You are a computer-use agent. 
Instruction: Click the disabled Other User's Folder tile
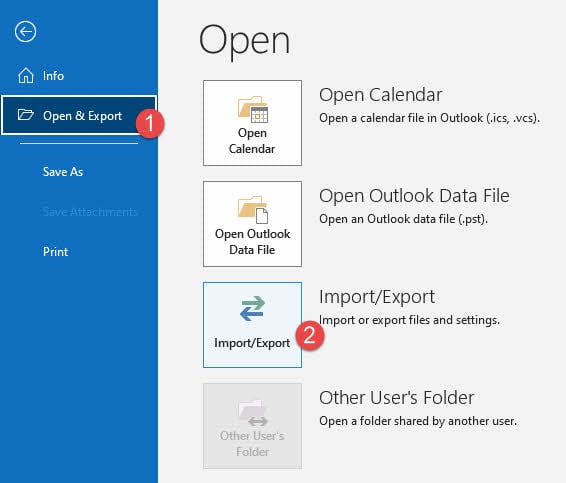(x=252, y=426)
